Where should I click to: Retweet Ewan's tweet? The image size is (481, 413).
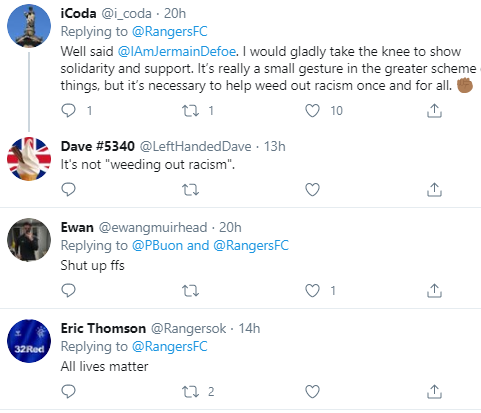(190, 291)
